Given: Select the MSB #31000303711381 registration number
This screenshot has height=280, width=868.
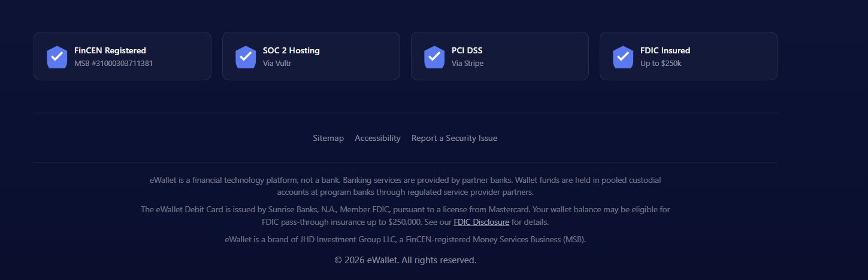Looking at the screenshot, I should point(113,63).
